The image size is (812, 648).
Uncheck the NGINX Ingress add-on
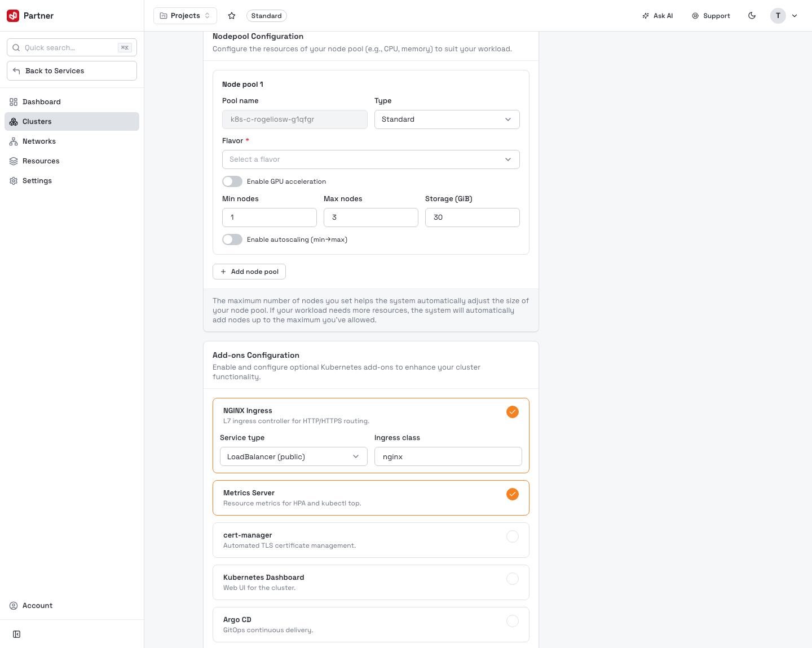click(513, 412)
